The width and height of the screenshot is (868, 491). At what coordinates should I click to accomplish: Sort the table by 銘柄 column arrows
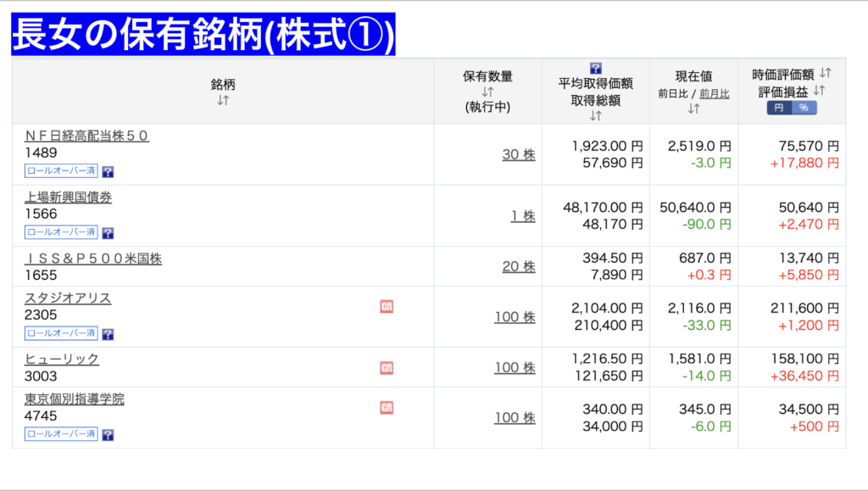222,100
